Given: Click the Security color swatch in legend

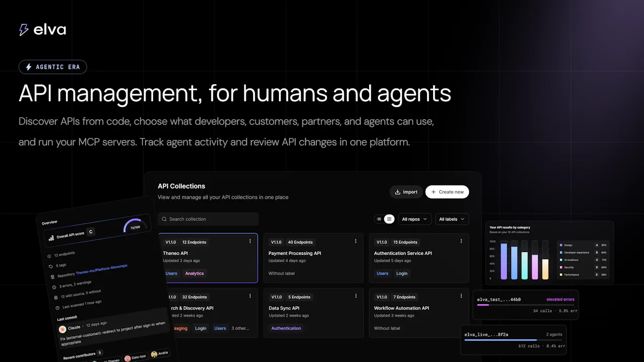Looking at the screenshot, I should pos(561,267).
